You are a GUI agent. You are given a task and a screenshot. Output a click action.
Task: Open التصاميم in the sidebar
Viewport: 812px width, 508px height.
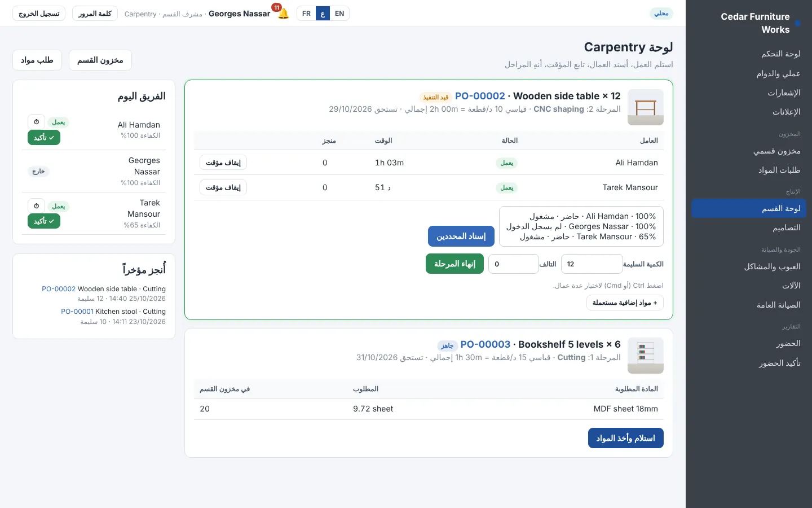(x=749, y=227)
